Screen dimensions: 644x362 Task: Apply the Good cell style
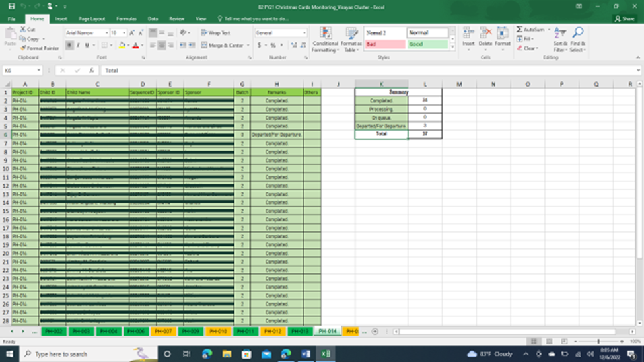click(x=427, y=44)
